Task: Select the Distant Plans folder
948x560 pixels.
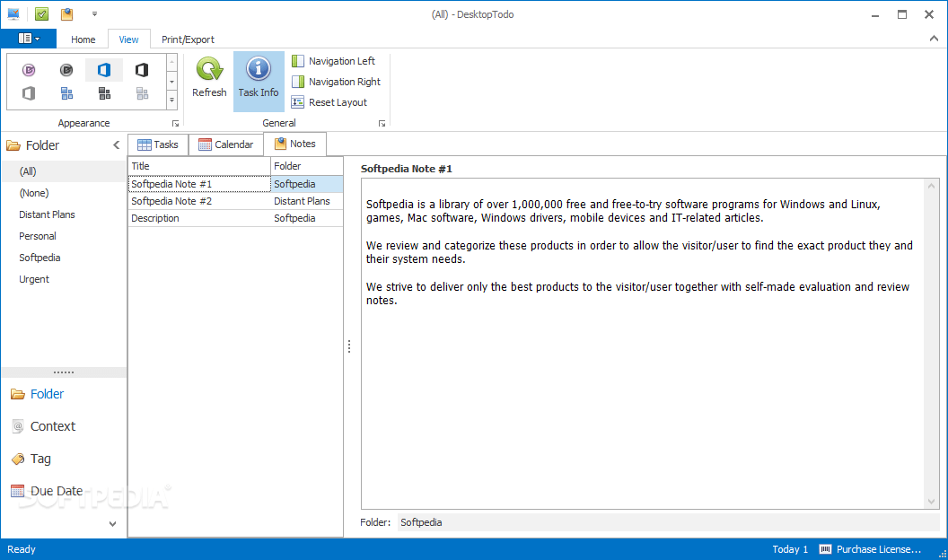Action: 63,214
